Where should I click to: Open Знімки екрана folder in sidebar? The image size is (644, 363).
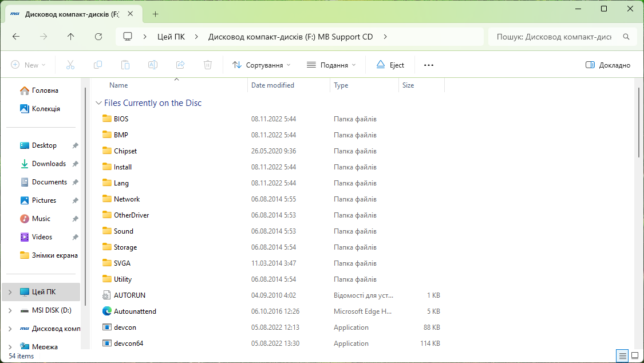[x=49, y=255]
